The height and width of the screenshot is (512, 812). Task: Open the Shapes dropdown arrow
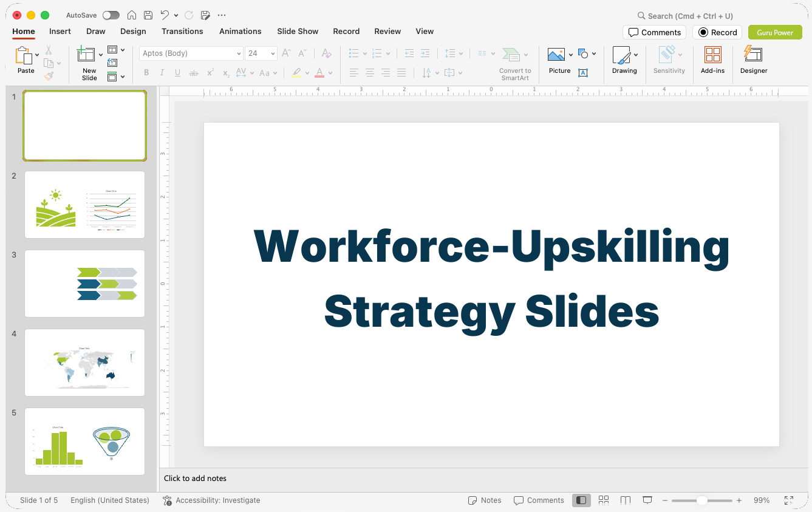[593, 53]
